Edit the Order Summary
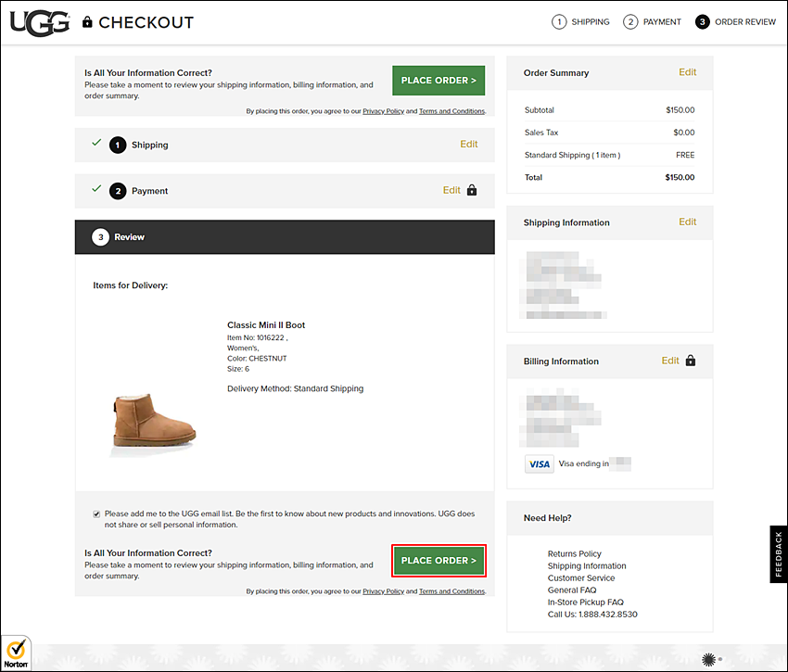This screenshot has width=788, height=672. tap(687, 72)
